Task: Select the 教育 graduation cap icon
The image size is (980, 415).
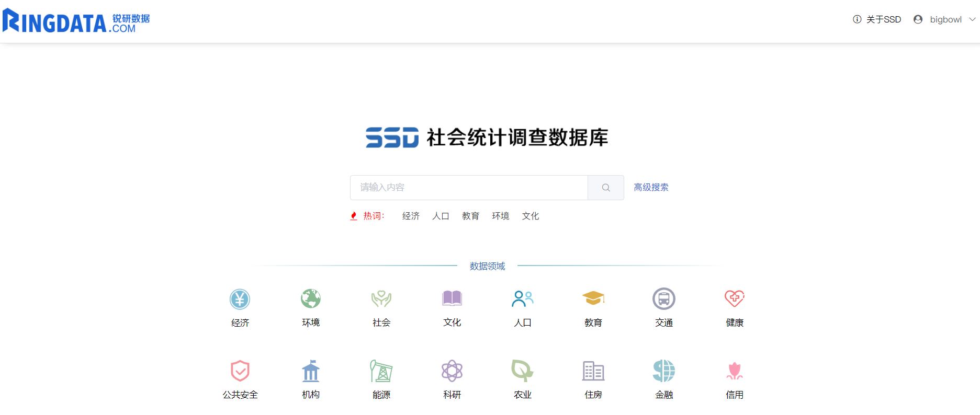Action: 593,298
